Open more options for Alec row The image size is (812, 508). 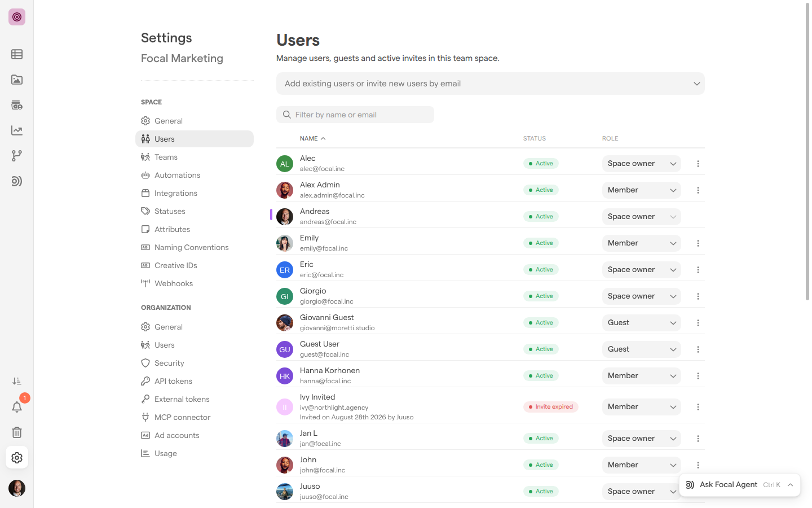coord(698,164)
